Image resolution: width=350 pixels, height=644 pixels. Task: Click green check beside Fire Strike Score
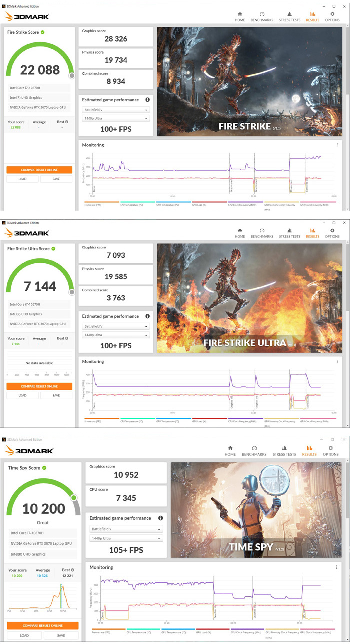tap(43, 32)
